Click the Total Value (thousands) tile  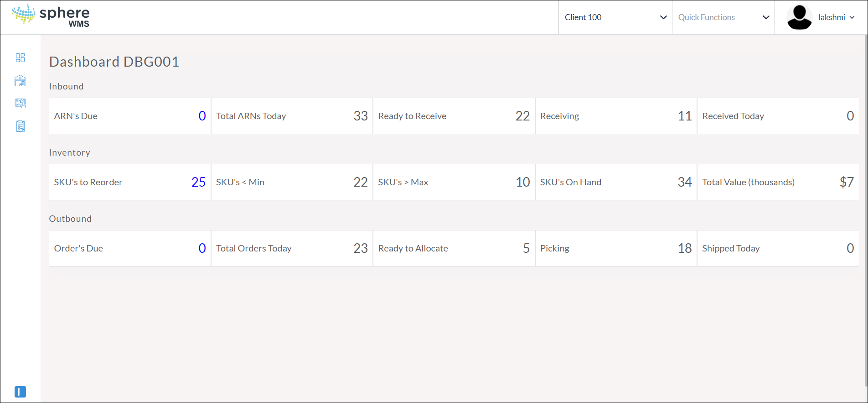(x=778, y=182)
